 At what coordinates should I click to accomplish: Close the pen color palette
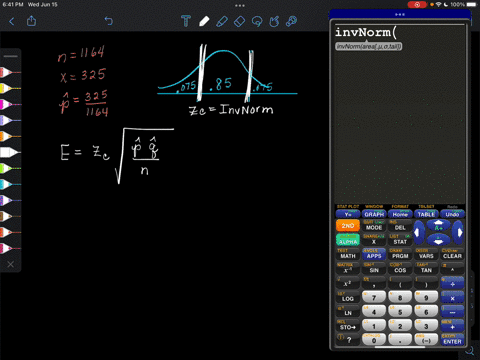tap(11, 264)
